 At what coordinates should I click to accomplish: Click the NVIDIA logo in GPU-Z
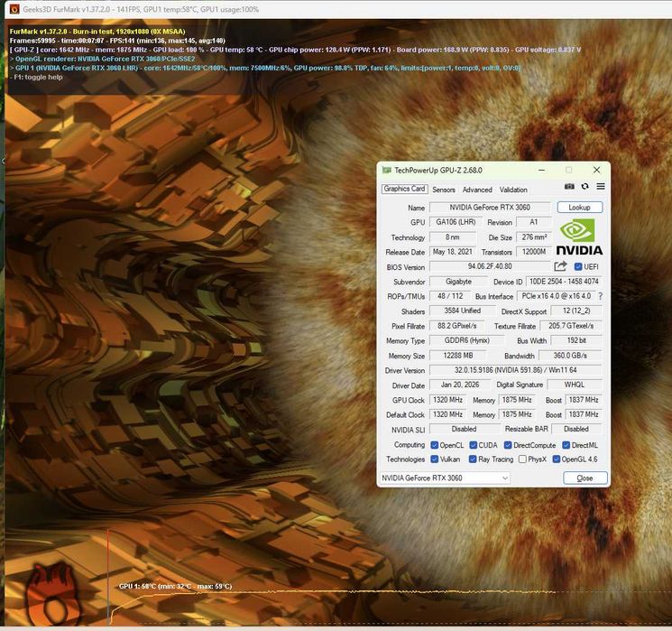579,237
